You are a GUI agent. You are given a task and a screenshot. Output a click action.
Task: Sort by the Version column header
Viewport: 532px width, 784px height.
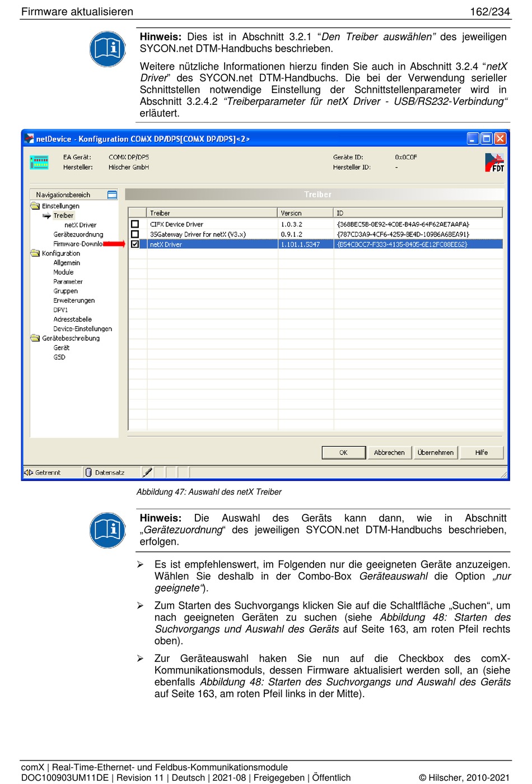pyautogui.click(x=306, y=213)
